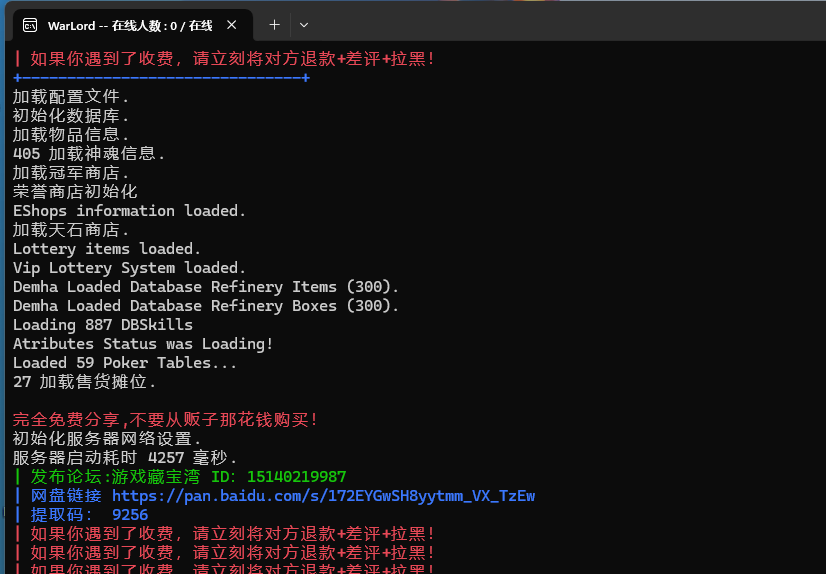Click the red 完全免费分享 warning line
Viewport: 826px width, 574px height.
pos(165,420)
